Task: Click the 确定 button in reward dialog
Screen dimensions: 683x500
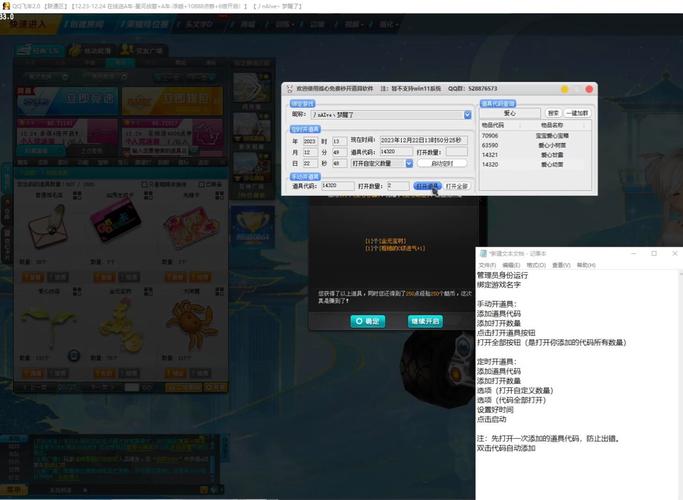Action: coord(368,321)
